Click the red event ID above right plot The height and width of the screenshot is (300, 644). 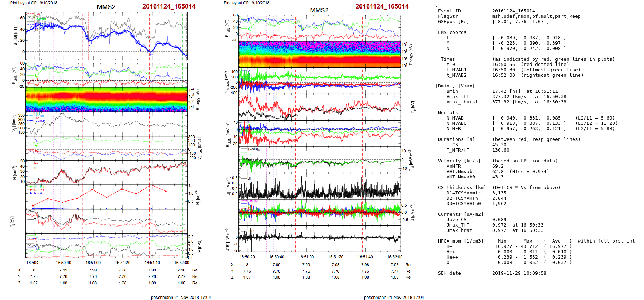[382, 6]
